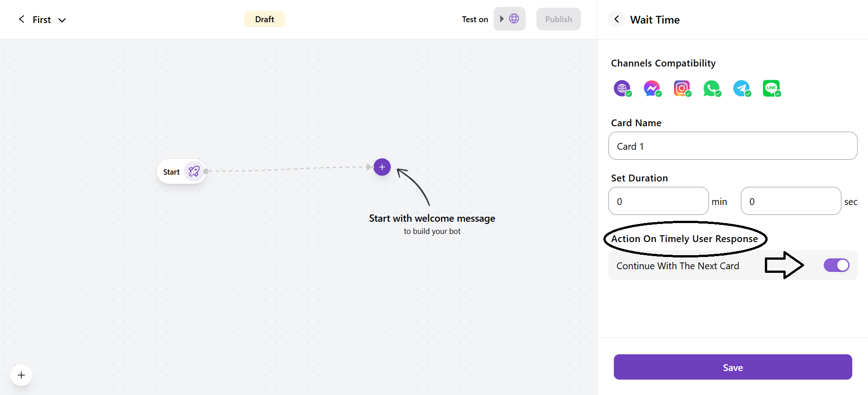Click the WhatsApp channel icon
The height and width of the screenshot is (395, 868).
click(711, 88)
